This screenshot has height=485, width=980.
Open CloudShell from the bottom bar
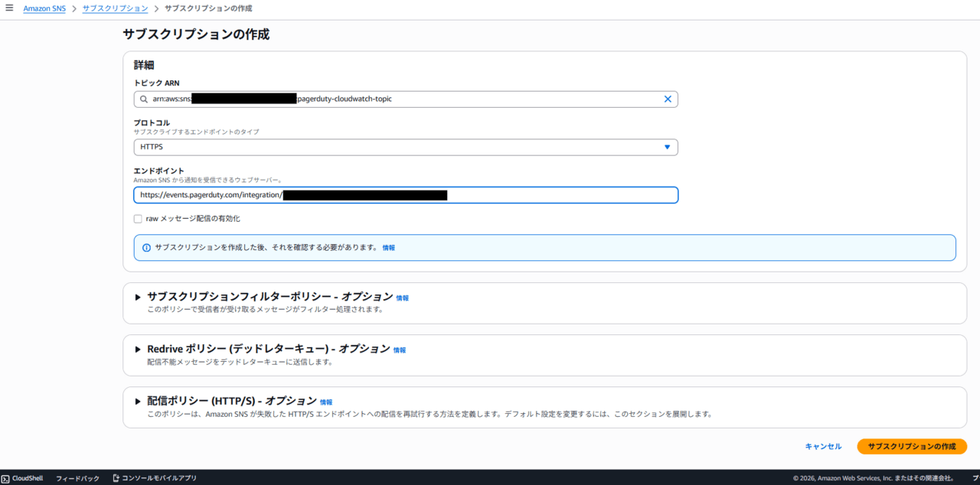pyautogui.click(x=22, y=478)
